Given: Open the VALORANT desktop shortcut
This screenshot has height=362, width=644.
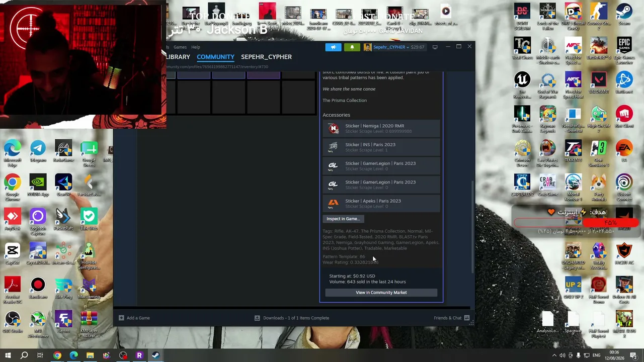Looking at the screenshot, I should 599,83.
